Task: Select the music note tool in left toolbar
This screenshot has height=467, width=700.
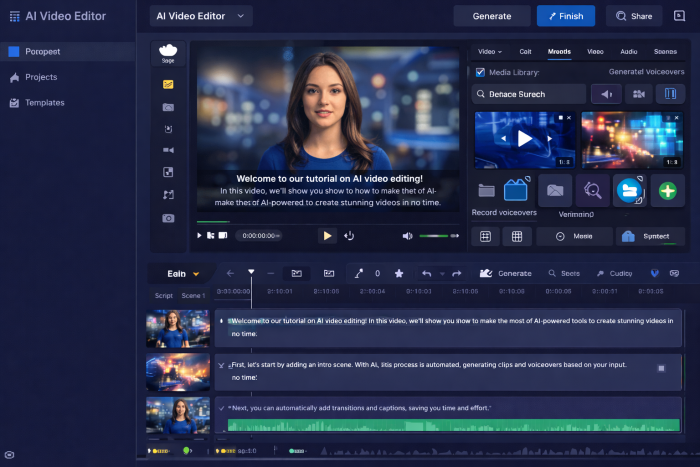Action: tap(168, 195)
